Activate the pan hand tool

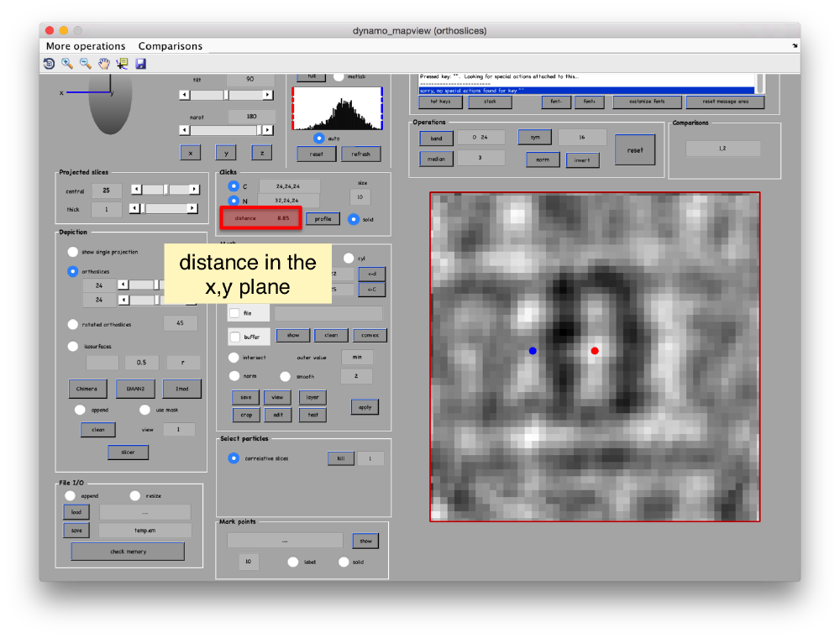[104, 64]
